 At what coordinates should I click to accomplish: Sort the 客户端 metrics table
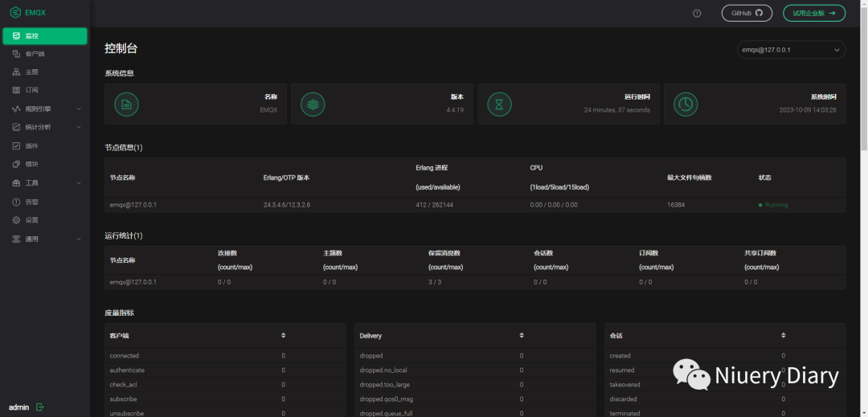(284, 336)
